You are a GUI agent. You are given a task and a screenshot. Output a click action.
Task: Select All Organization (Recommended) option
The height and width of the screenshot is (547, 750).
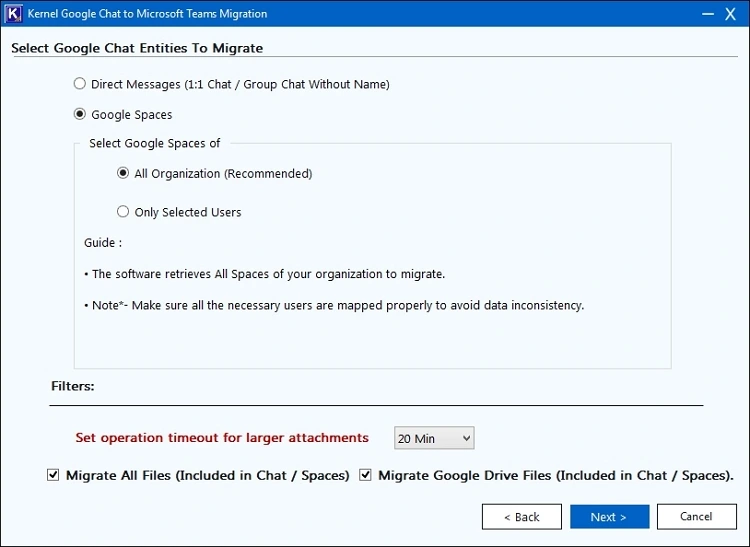click(123, 173)
